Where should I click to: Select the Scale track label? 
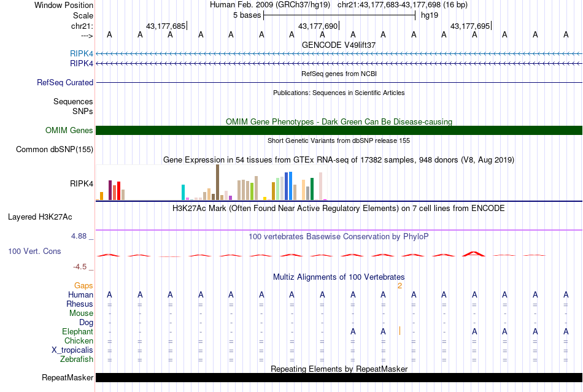tap(83, 15)
